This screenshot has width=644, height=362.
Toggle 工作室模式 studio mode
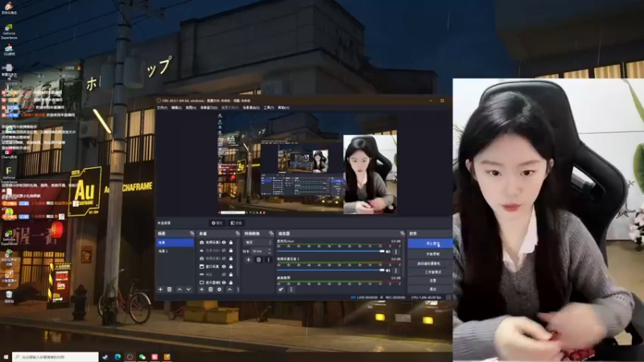(x=430, y=272)
